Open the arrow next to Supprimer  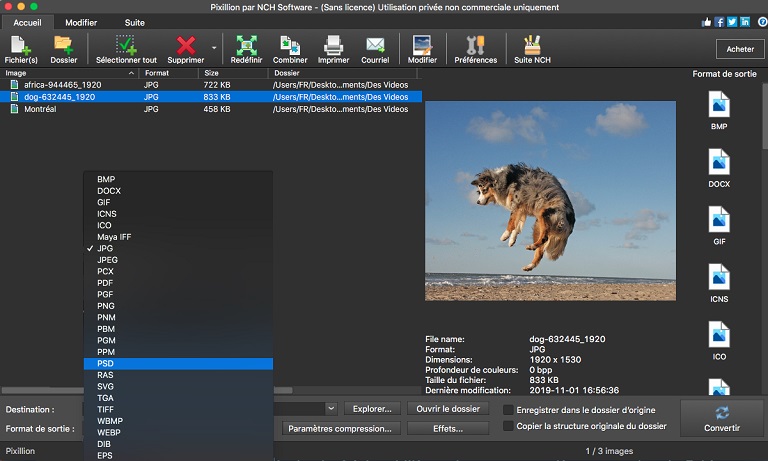(214, 48)
